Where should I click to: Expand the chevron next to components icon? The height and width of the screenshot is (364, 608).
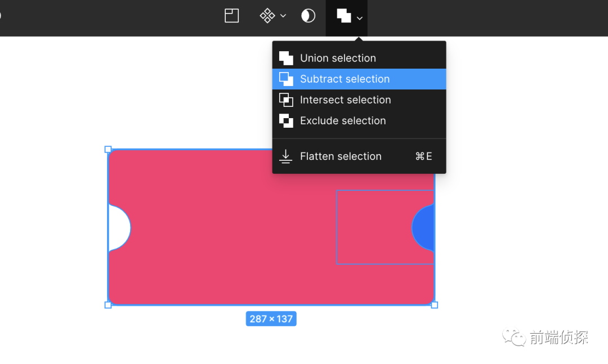283,16
